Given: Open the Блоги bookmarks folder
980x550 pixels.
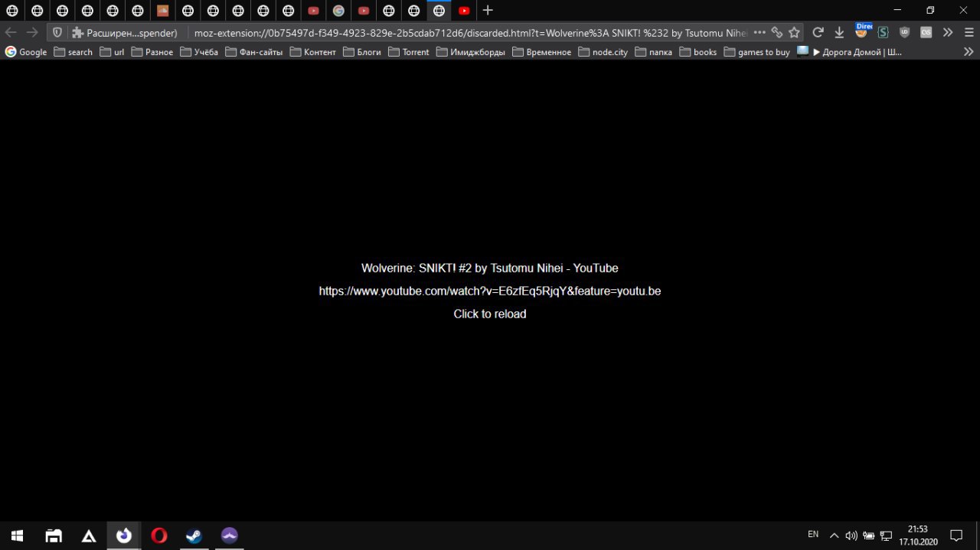Looking at the screenshot, I should (x=362, y=52).
